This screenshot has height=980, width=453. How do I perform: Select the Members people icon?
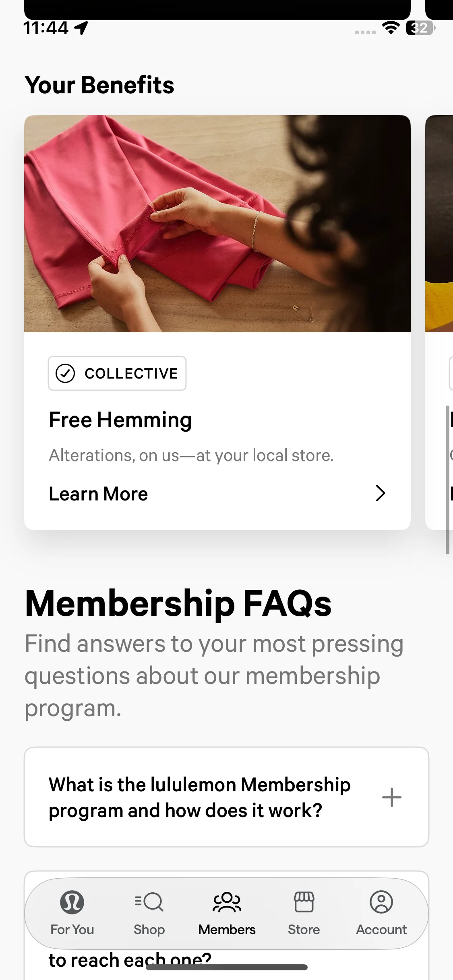click(227, 902)
